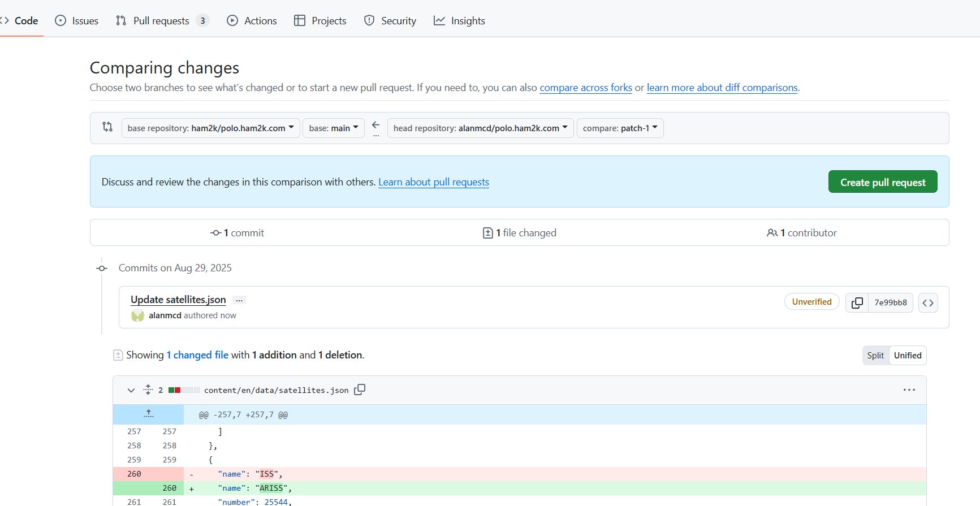The height and width of the screenshot is (506, 980).
Task: Open the Update satellites.json commit
Action: 178,300
